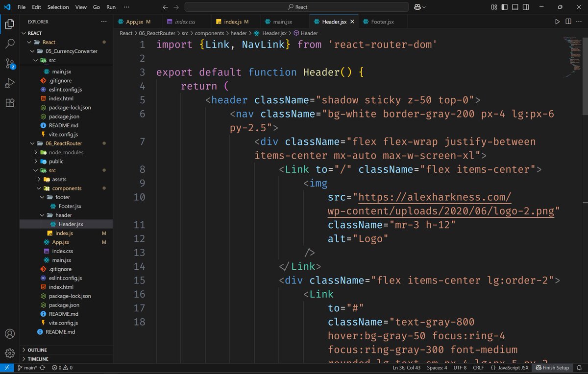The width and height of the screenshot is (588, 374).
Task: Collapse the React folder
Action: [49, 42]
